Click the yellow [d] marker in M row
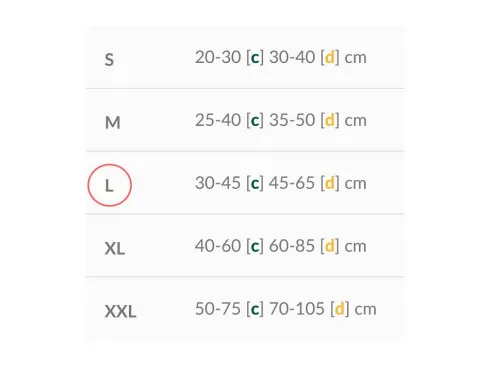The width and height of the screenshot is (490, 368). (330, 120)
